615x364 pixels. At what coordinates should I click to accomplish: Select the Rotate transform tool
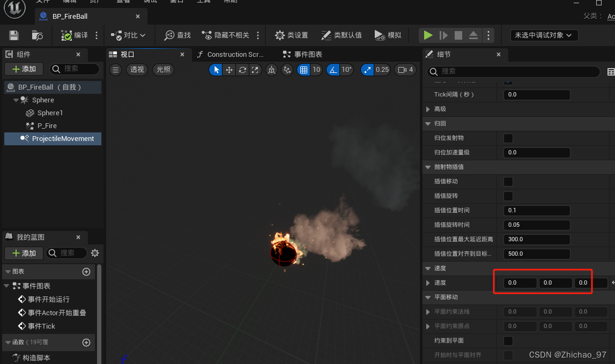241,70
